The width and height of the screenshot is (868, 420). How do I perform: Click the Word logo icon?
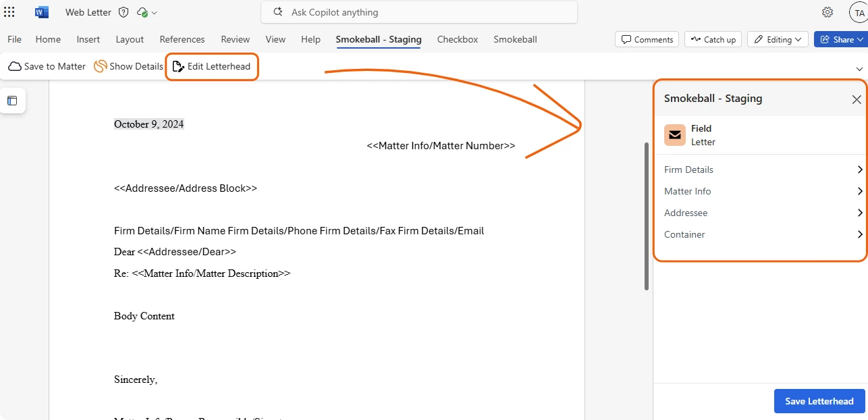point(42,12)
